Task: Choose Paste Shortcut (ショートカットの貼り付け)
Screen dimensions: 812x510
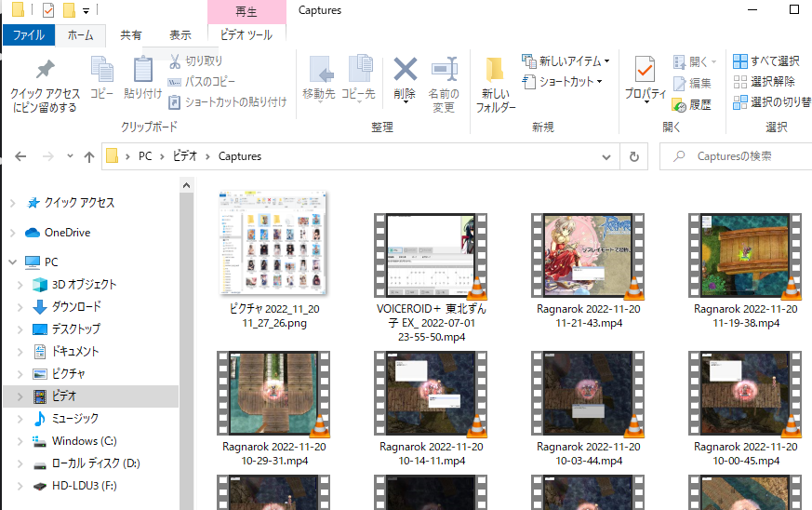Action: [227, 102]
